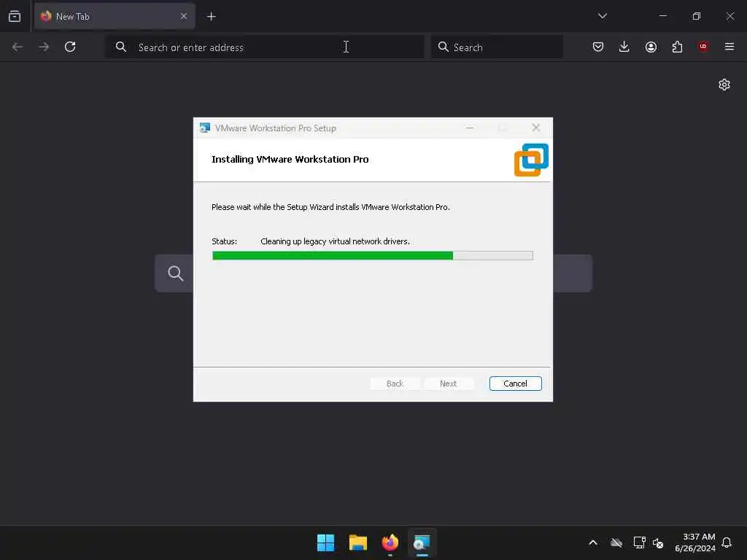Image resolution: width=747 pixels, height=560 pixels.
Task: Go back one page in Firefox
Action: coord(18,47)
